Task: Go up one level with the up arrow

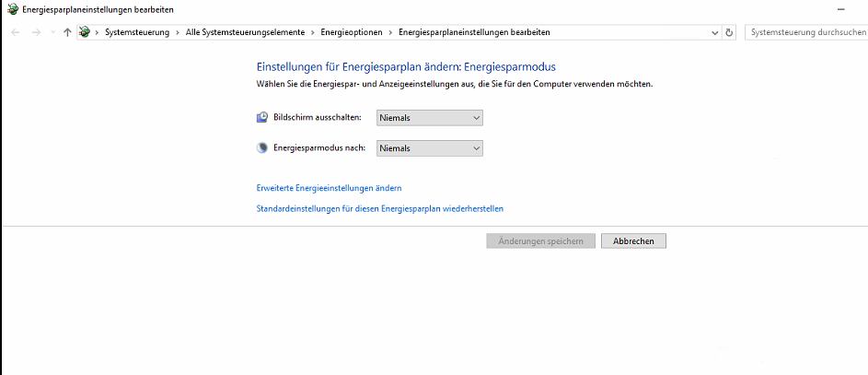Action: pos(68,32)
